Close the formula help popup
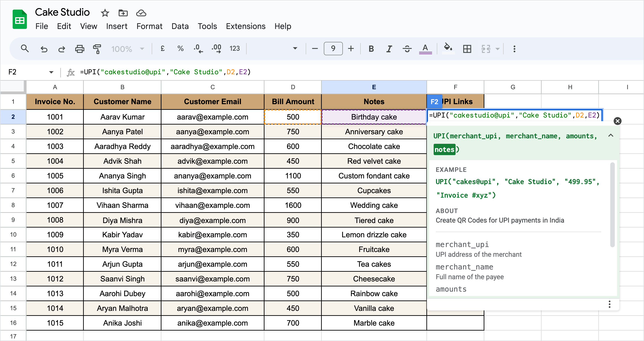644x341 pixels. coord(617,121)
